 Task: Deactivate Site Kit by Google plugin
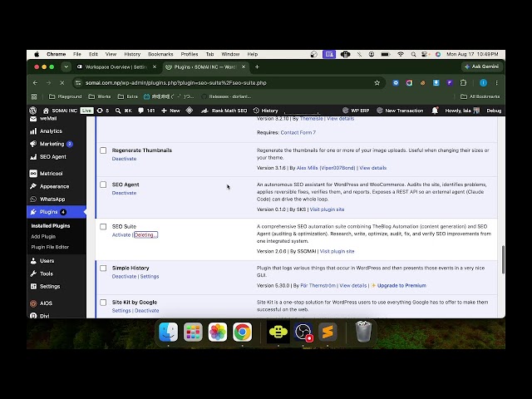(147, 311)
